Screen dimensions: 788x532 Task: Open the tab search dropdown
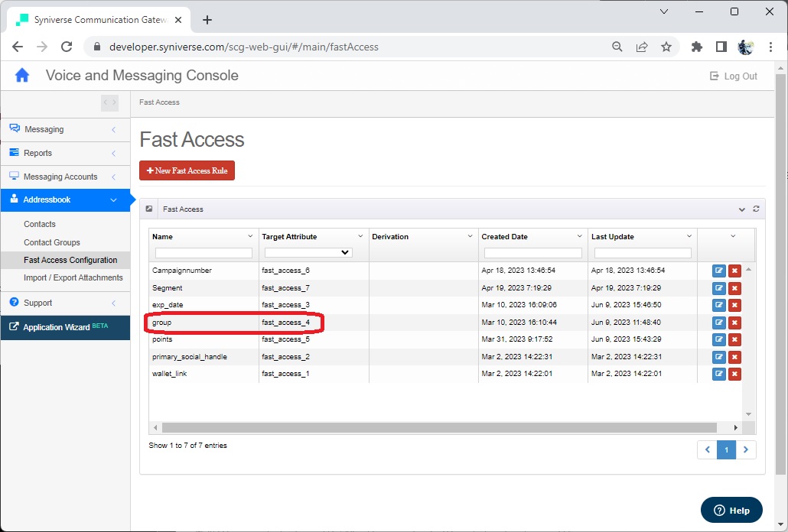664,11
